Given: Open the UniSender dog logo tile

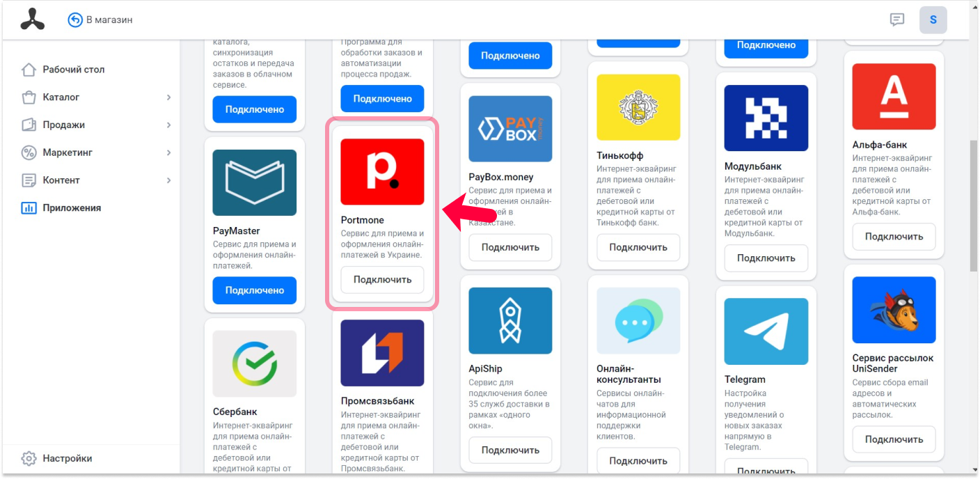Looking at the screenshot, I should coord(894,310).
